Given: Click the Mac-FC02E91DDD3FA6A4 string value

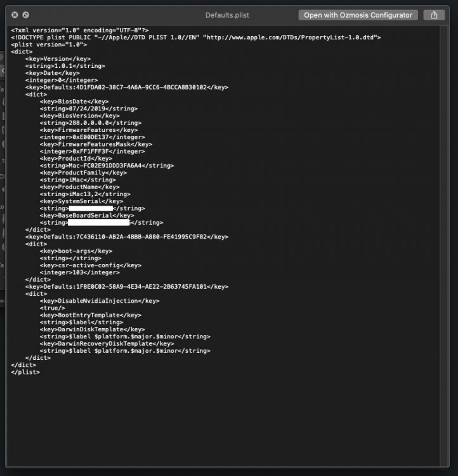Looking at the screenshot, I should (107, 166).
